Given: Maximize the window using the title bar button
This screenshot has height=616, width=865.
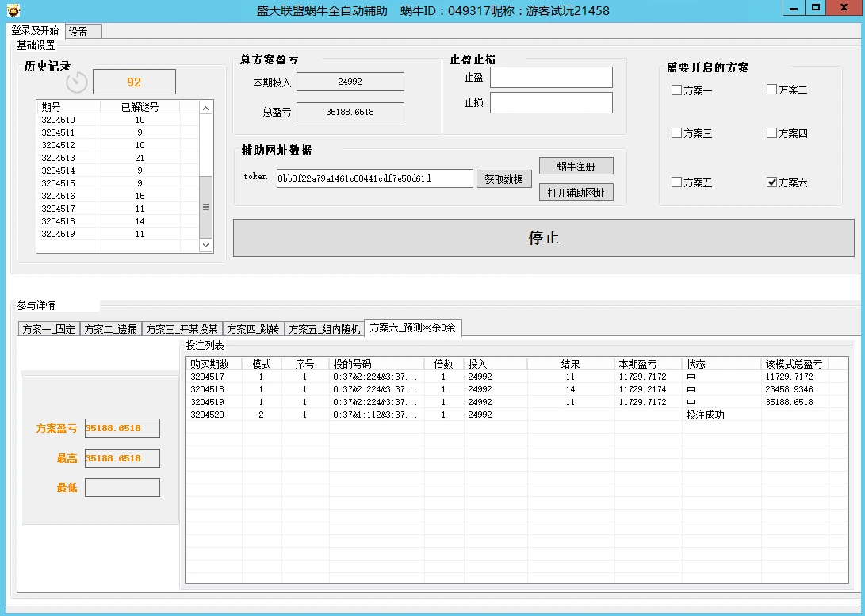Looking at the screenshot, I should point(815,8).
